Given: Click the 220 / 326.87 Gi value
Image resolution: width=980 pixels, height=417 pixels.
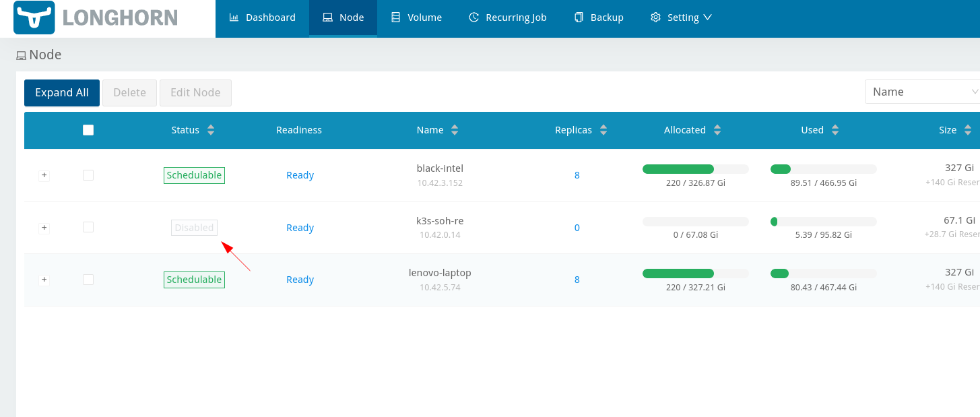Looking at the screenshot, I should (696, 183).
